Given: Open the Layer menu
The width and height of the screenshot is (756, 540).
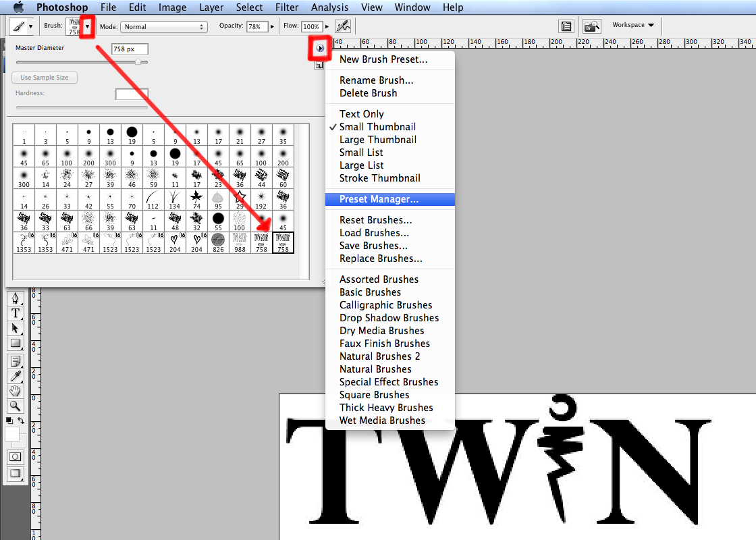Looking at the screenshot, I should [211, 7].
